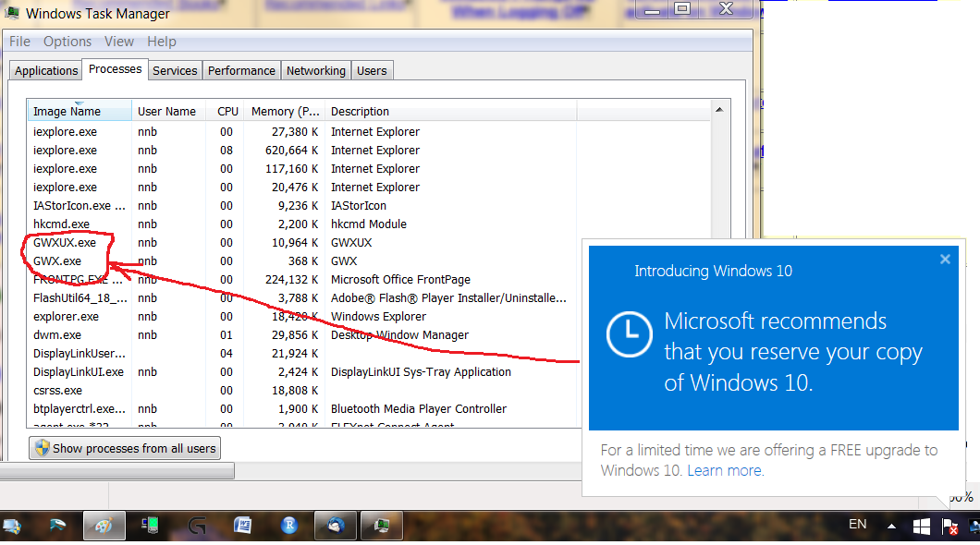The image size is (980, 545).
Task: Open the Microsoft Word document taskbar icon
Action: (242, 525)
